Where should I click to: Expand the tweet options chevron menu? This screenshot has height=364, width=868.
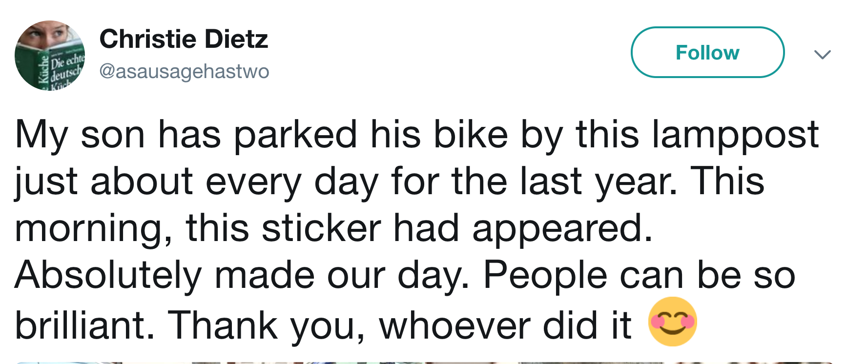click(x=822, y=54)
